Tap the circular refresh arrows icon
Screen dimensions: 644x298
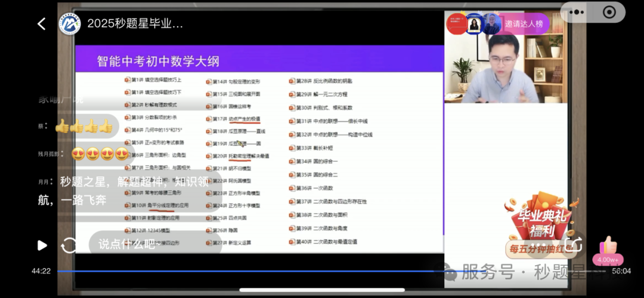pos(69,245)
